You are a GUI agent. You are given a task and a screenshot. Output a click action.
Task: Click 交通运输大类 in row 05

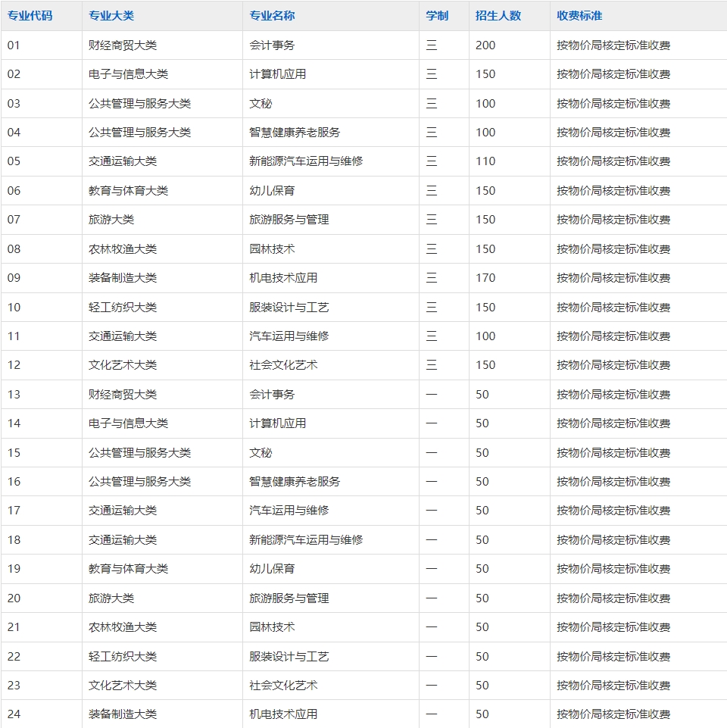click(x=123, y=161)
